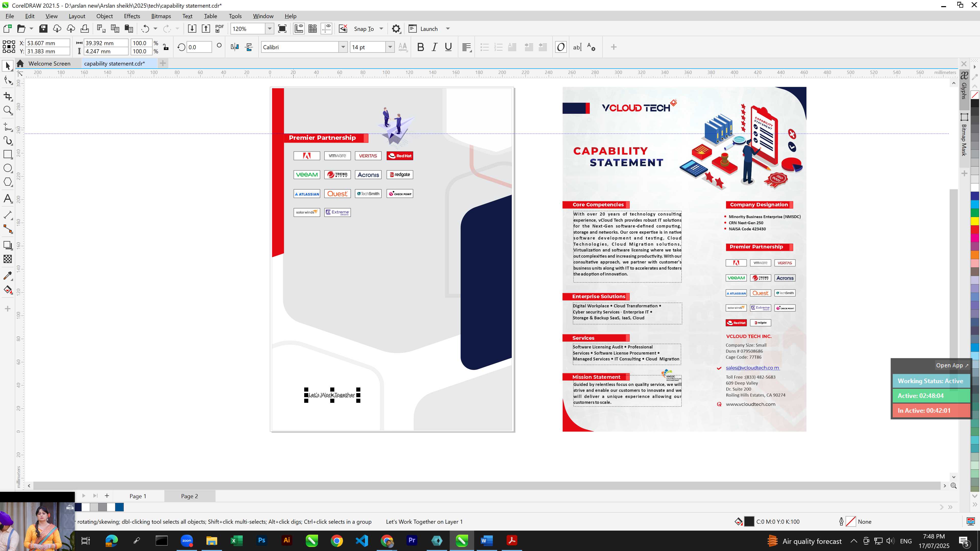Select the Interactive Fill tool
The width and height of the screenshot is (980, 551).
tap(8, 290)
